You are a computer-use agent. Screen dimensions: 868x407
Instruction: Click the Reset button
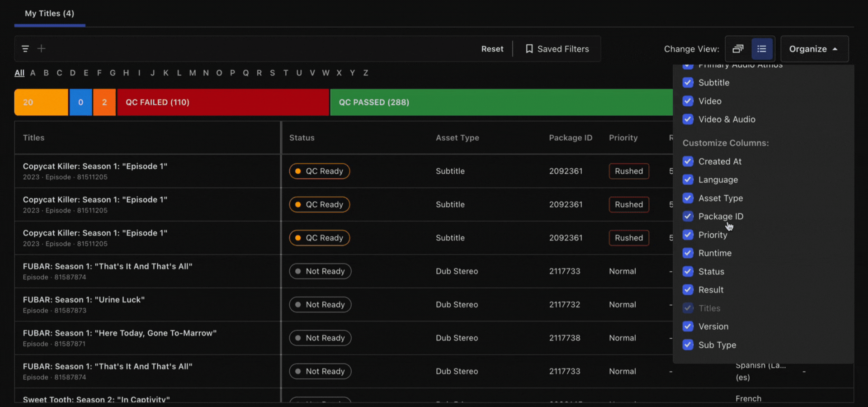coord(492,49)
